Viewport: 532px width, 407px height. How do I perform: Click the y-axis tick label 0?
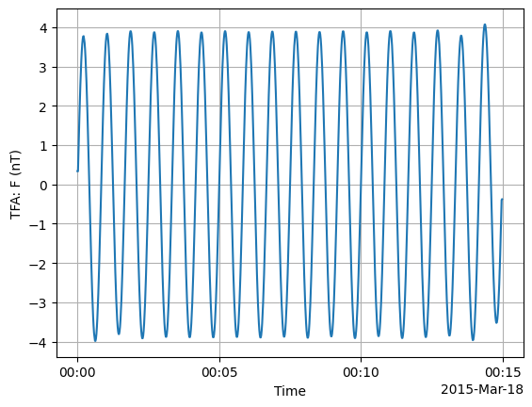[x=43, y=186]
